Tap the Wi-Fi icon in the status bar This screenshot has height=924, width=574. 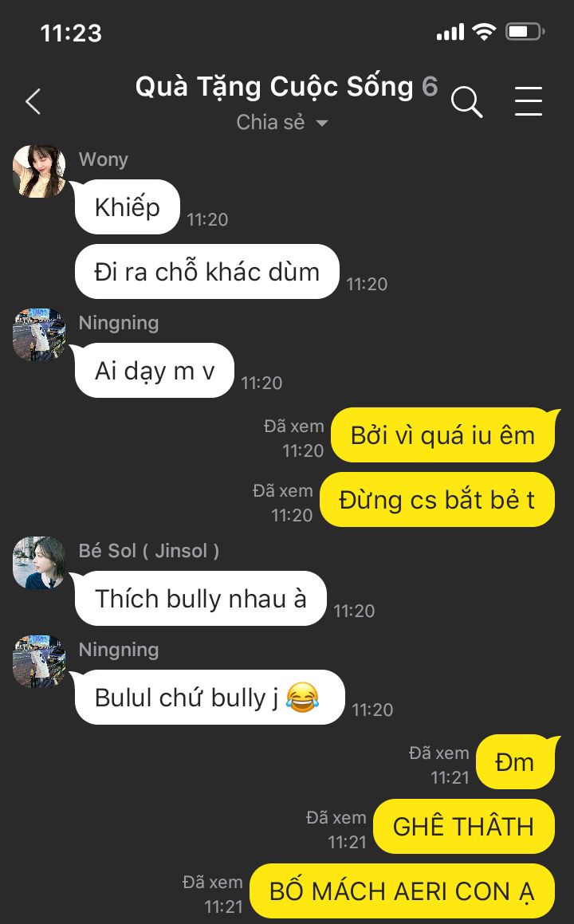484,32
